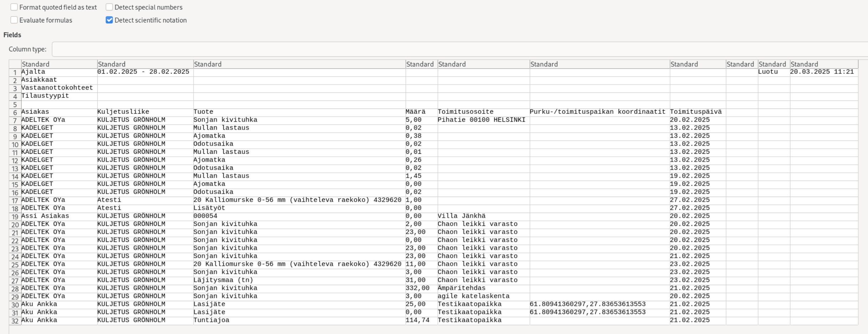Select the Villa Jänkhä cell
Image resolution: width=868 pixels, height=334 pixels.
461,216
